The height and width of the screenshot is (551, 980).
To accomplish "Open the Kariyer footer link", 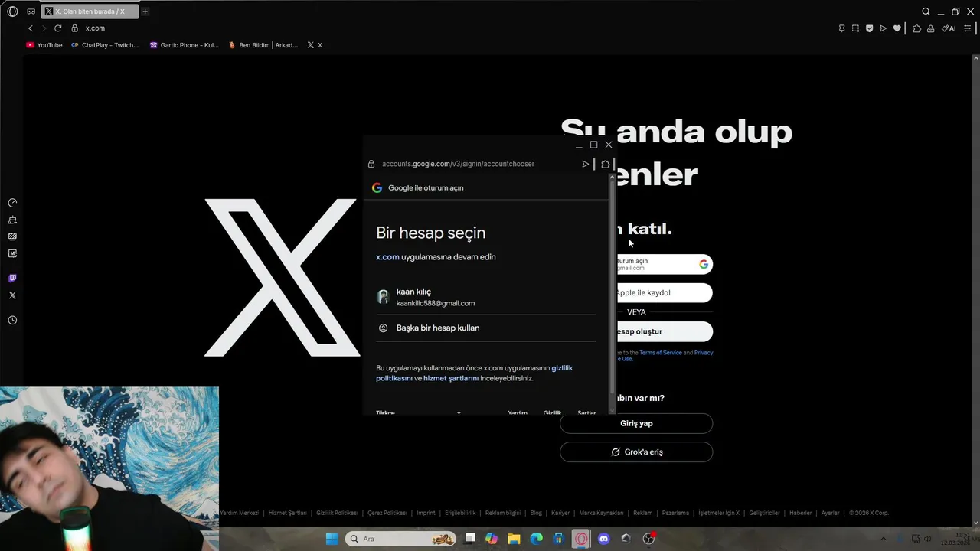I will click(560, 513).
